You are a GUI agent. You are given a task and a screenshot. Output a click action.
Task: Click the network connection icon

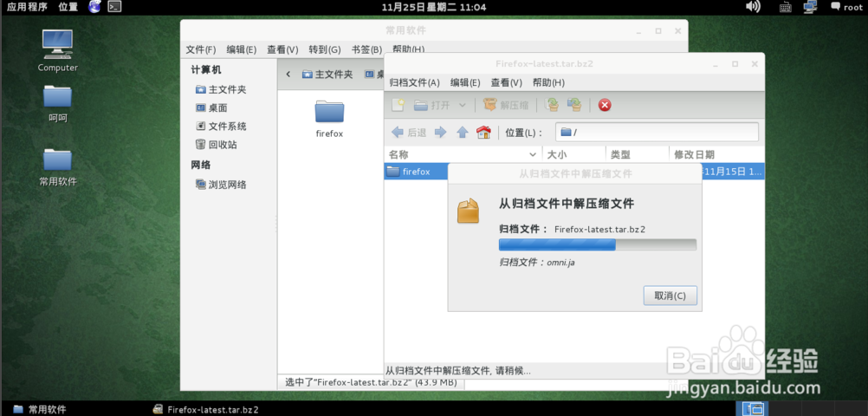[811, 7]
